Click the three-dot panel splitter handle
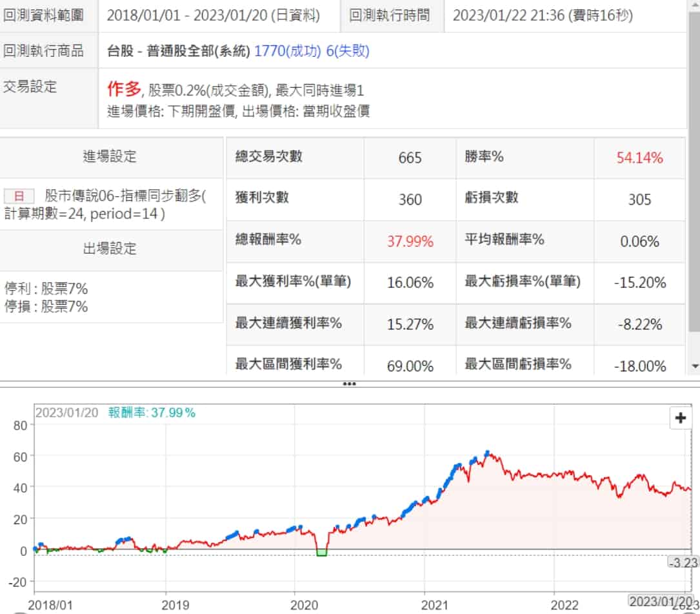The height and width of the screenshot is (614, 700). point(349,384)
